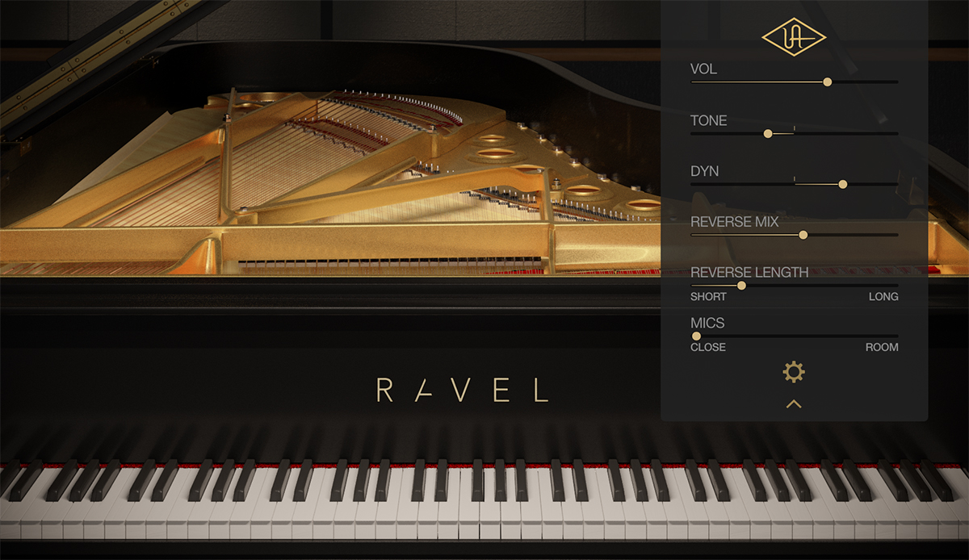This screenshot has height=560, width=969.
Task: Click the DYN section label
Action: click(x=704, y=171)
